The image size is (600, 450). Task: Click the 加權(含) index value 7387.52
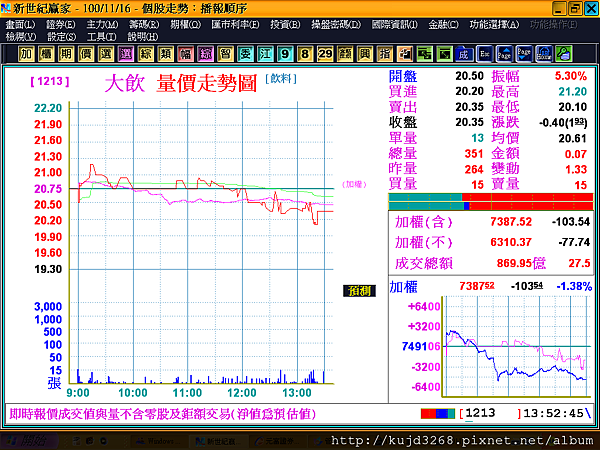(x=511, y=222)
